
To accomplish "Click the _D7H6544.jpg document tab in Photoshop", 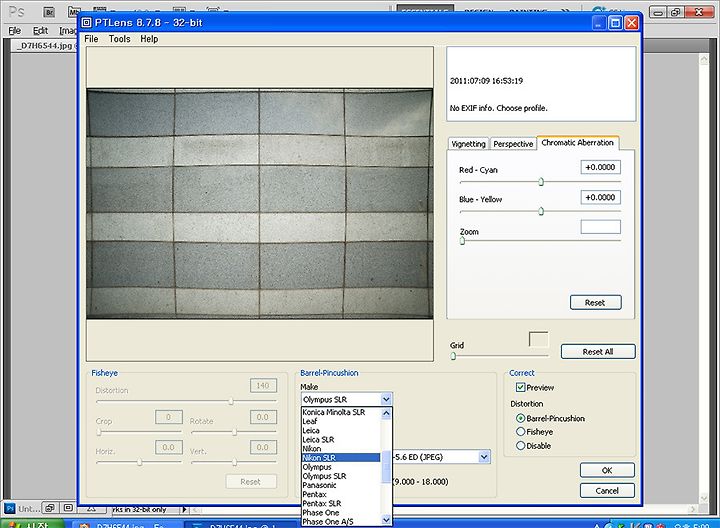I will tap(45, 45).
